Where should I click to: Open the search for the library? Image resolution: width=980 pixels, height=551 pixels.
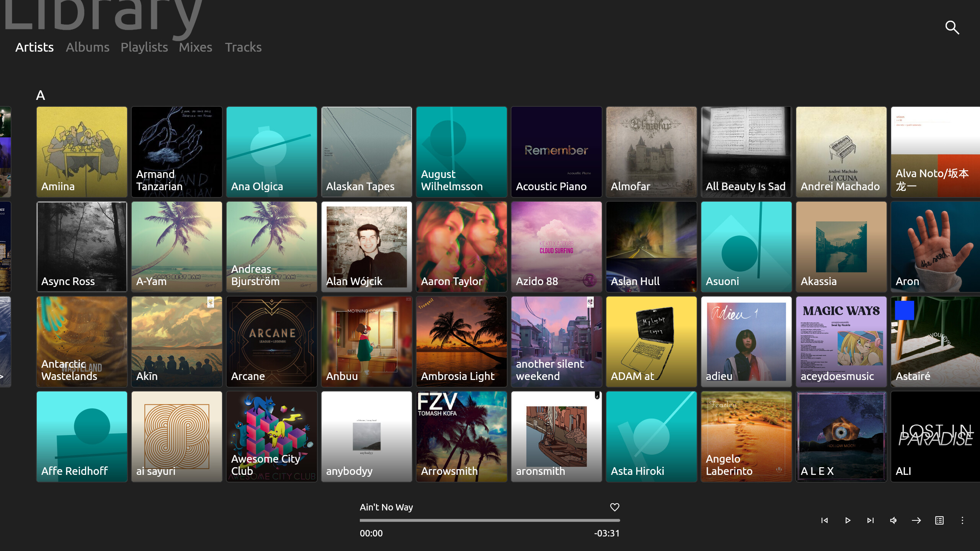click(x=952, y=28)
